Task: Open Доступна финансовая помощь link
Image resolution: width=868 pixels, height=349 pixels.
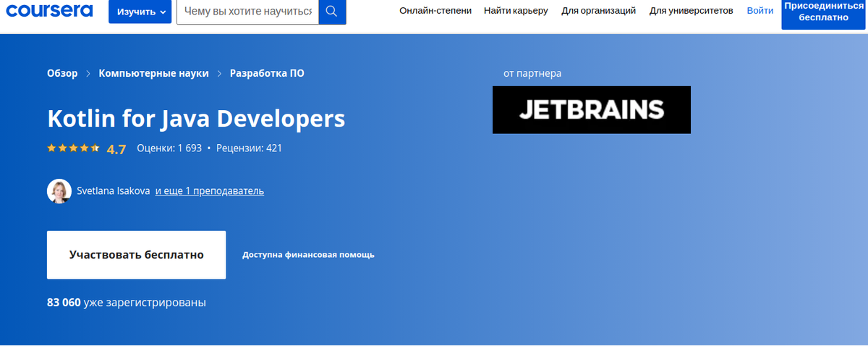Action: [308, 255]
